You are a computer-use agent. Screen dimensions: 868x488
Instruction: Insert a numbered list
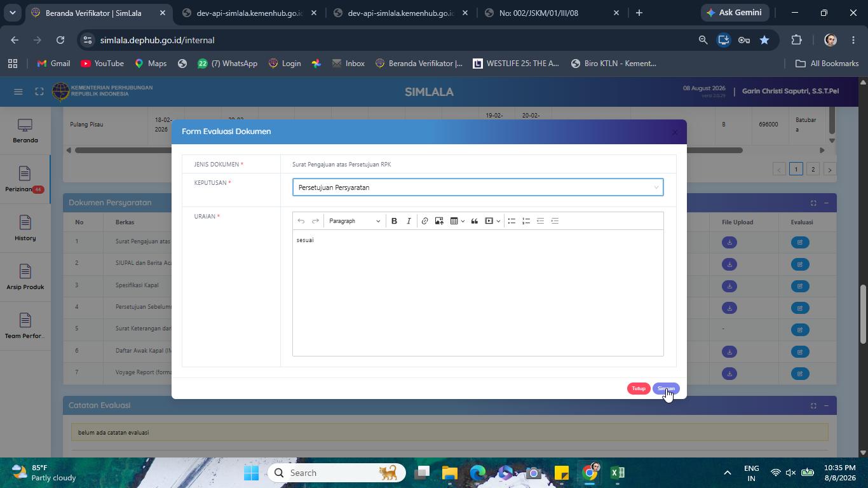point(526,221)
